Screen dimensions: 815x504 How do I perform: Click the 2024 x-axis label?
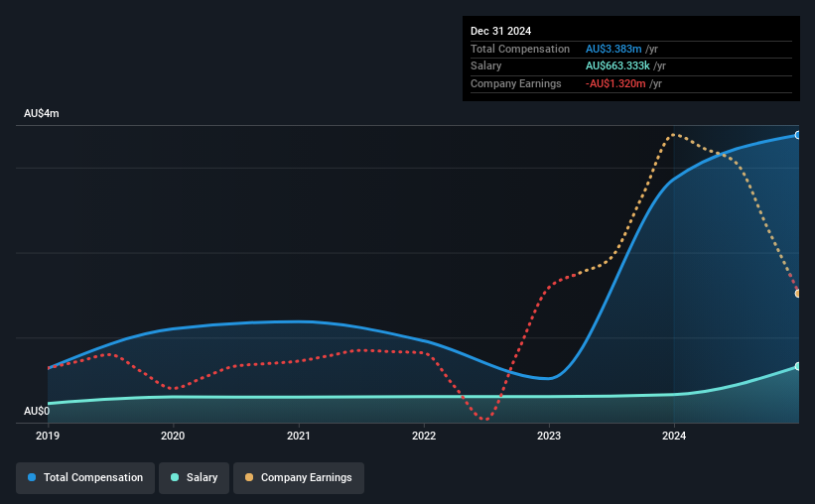(x=674, y=436)
